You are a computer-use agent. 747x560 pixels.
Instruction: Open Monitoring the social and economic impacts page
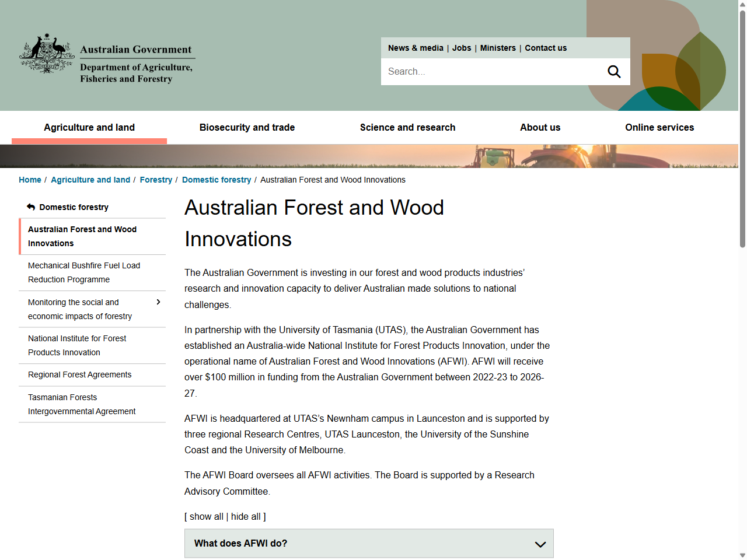80,309
